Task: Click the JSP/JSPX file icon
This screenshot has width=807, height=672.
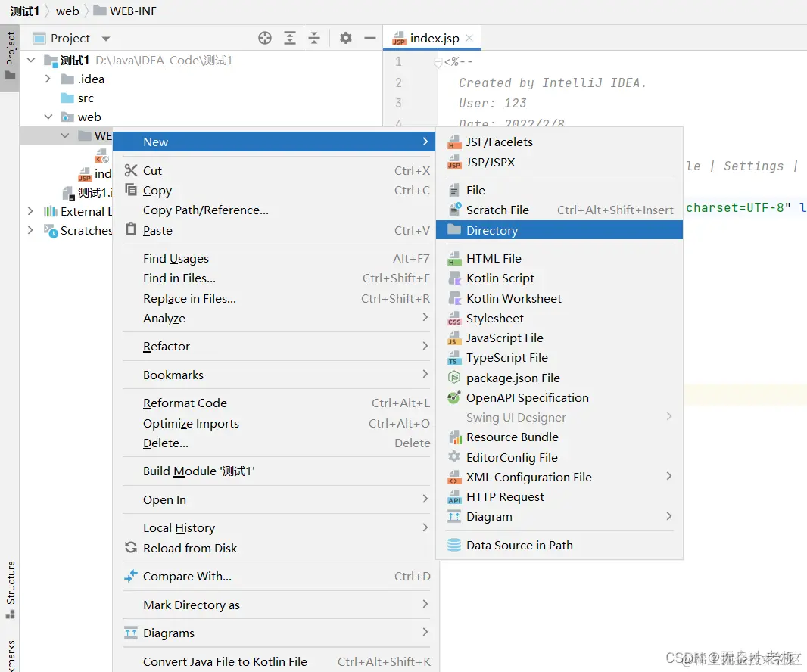Action: 454,162
